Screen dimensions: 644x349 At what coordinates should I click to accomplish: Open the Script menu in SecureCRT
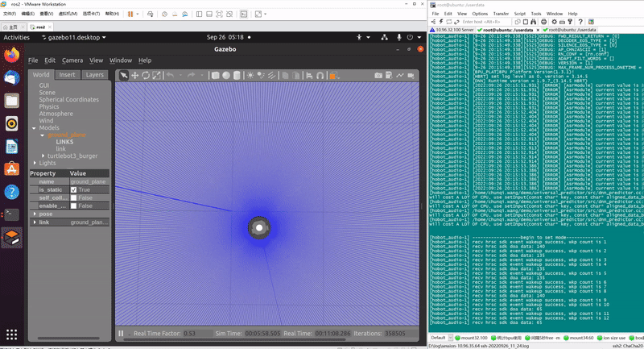click(519, 14)
